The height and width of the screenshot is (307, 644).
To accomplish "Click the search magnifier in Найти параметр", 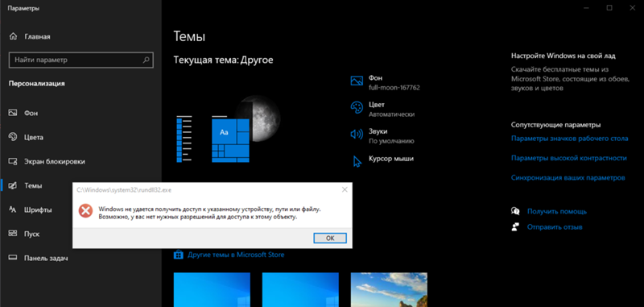I will [146, 60].
